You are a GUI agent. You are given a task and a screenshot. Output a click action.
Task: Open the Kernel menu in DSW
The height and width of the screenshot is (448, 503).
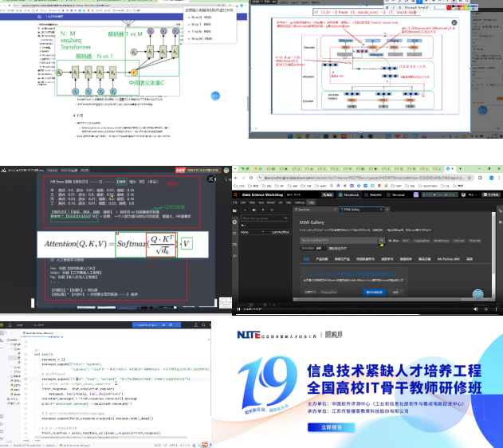(271, 202)
